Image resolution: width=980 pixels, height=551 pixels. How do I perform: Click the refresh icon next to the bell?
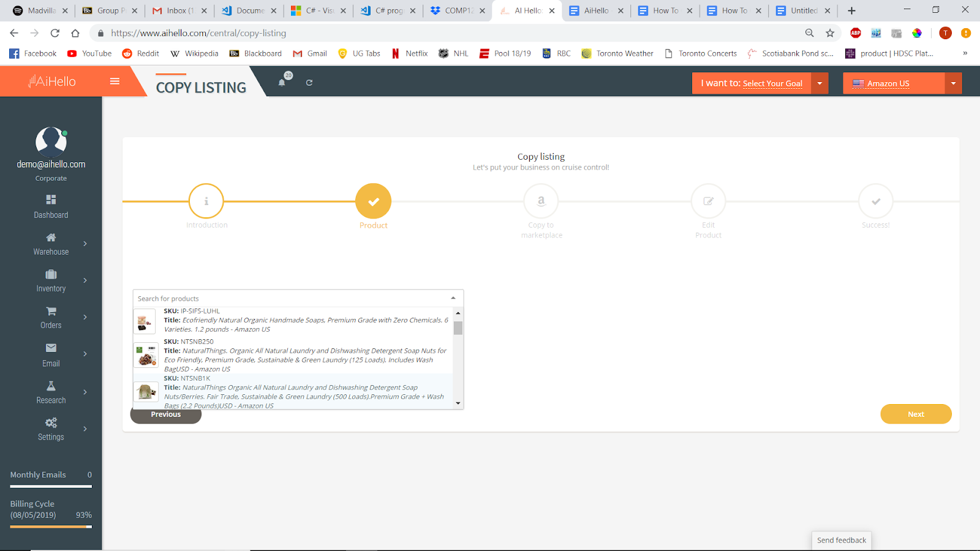point(309,83)
